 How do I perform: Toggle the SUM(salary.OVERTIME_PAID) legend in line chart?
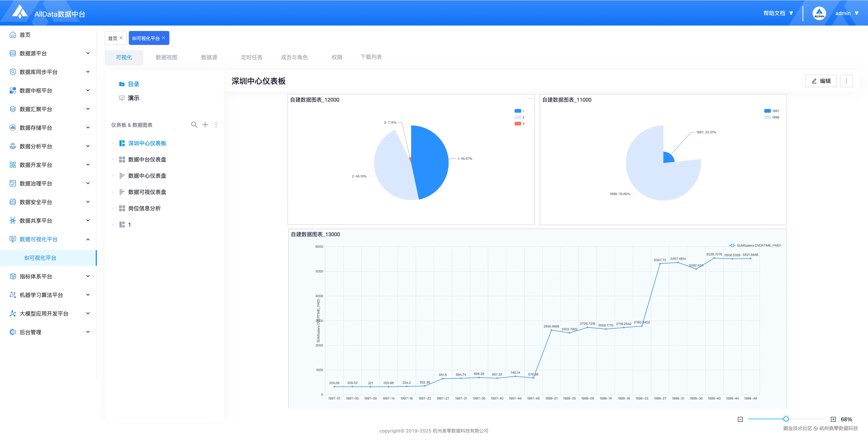[x=755, y=245]
